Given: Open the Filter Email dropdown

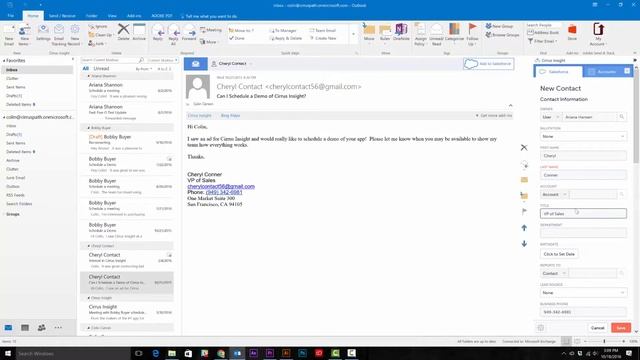Looking at the screenshot, I should pos(542,41).
